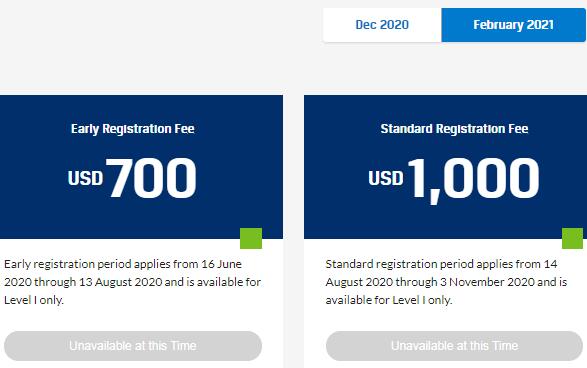Switch to the Dec 2020 tab
Screen dimensions: 587x368
click(x=382, y=25)
